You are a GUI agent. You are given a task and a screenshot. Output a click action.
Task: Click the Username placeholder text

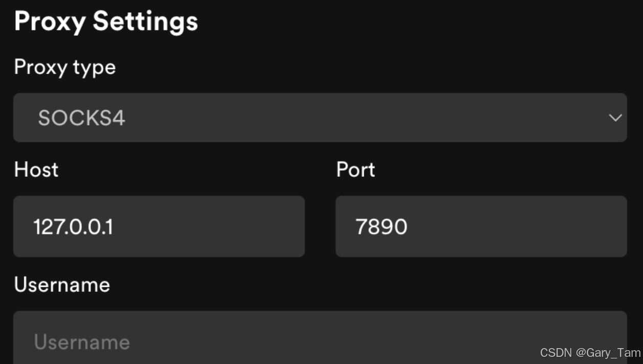82,342
